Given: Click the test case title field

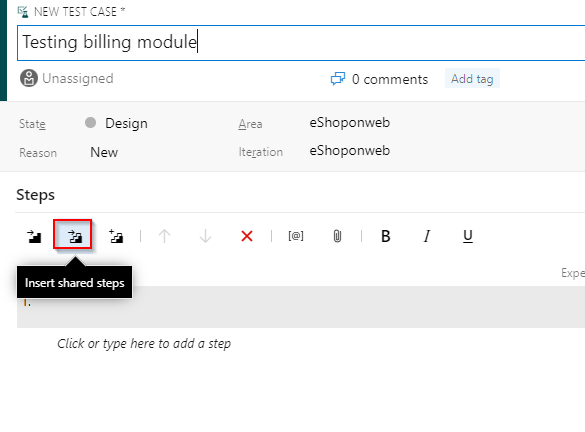Looking at the screenshot, I should pyautogui.click(x=301, y=43).
